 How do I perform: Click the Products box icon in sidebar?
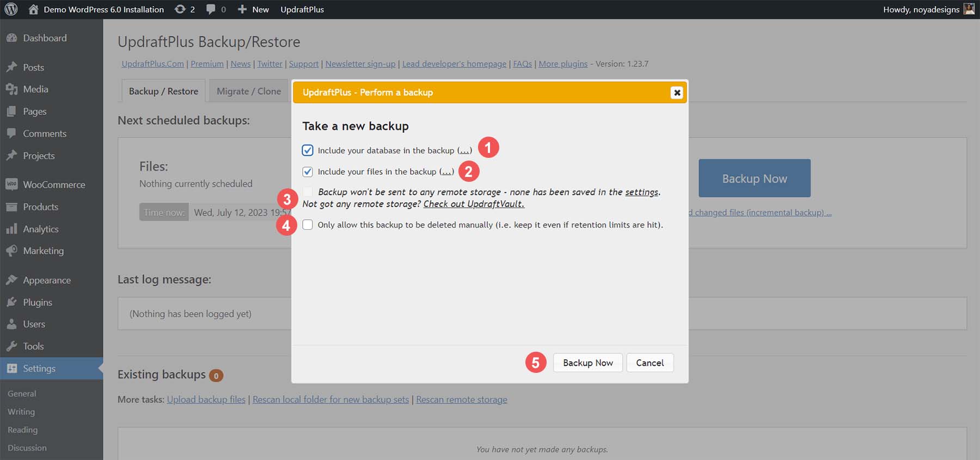click(x=11, y=207)
